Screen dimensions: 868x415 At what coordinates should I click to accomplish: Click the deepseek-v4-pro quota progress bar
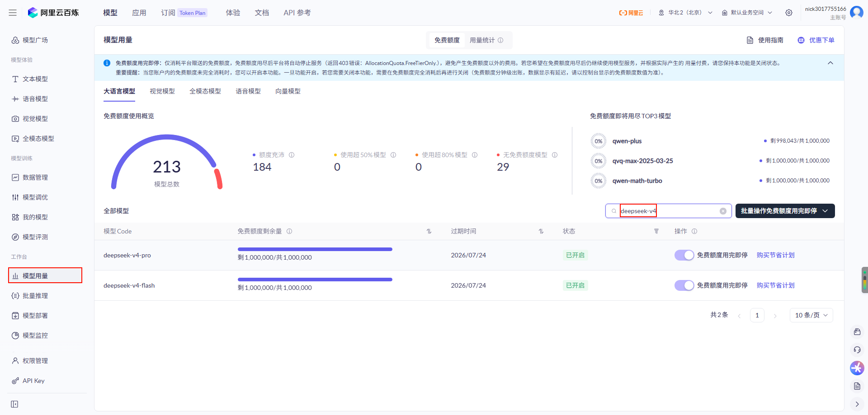315,249
